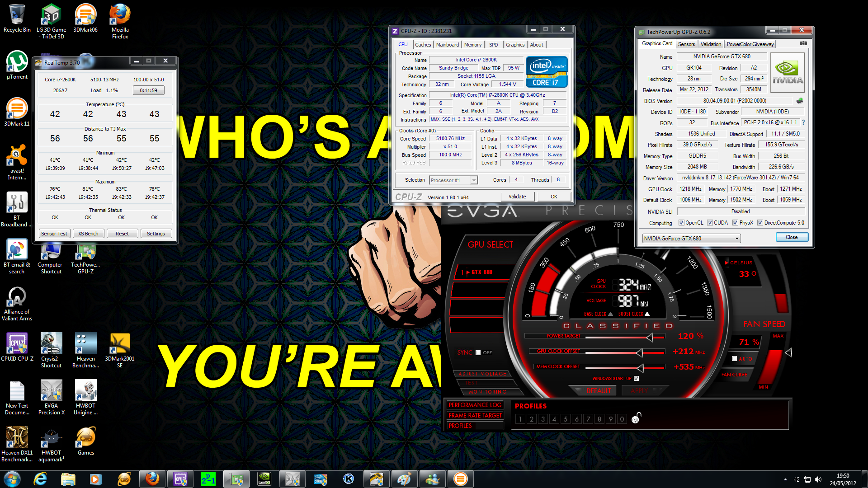Open the Games desktop folder icon
The width and height of the screenshot is (868, 488).
(x=85, y=441)
